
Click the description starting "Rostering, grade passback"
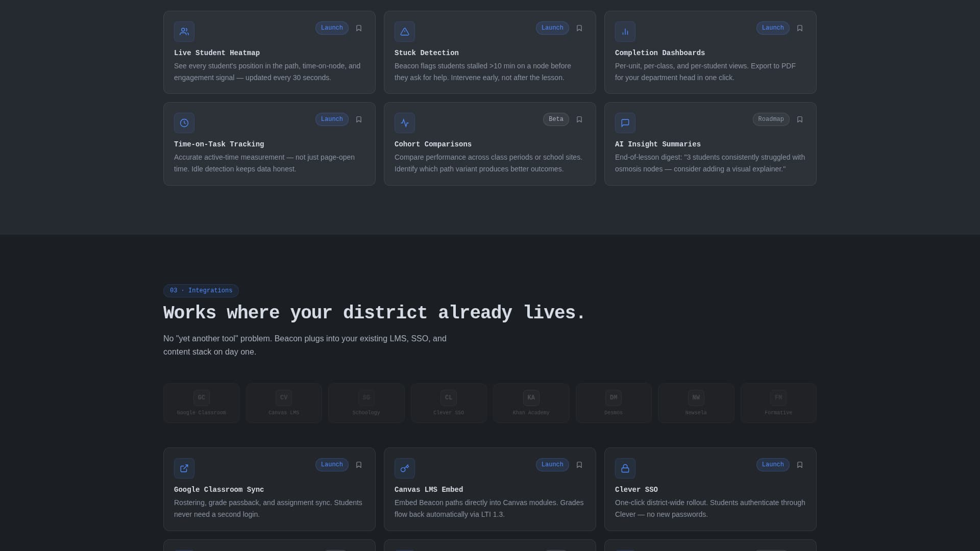(x=268, y=509)
